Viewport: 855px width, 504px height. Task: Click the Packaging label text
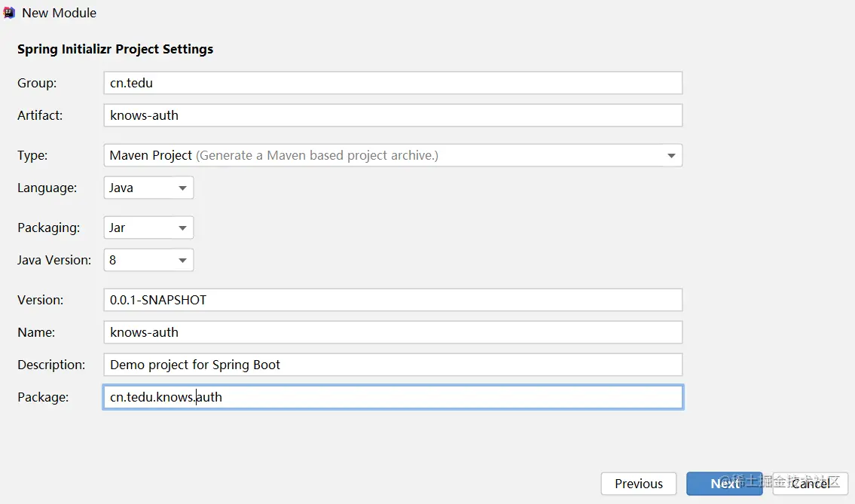pos(48,228)
